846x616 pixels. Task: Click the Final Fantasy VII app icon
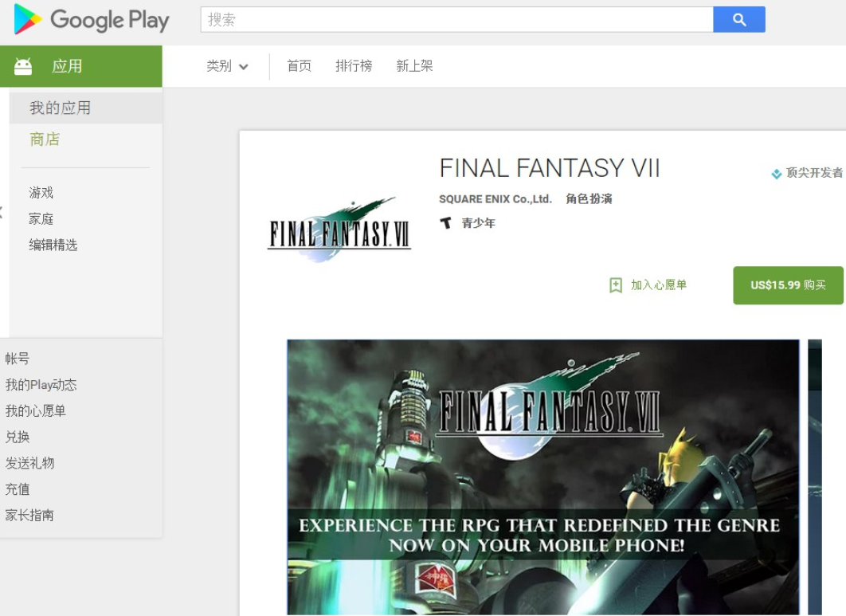tap(339, 230)
